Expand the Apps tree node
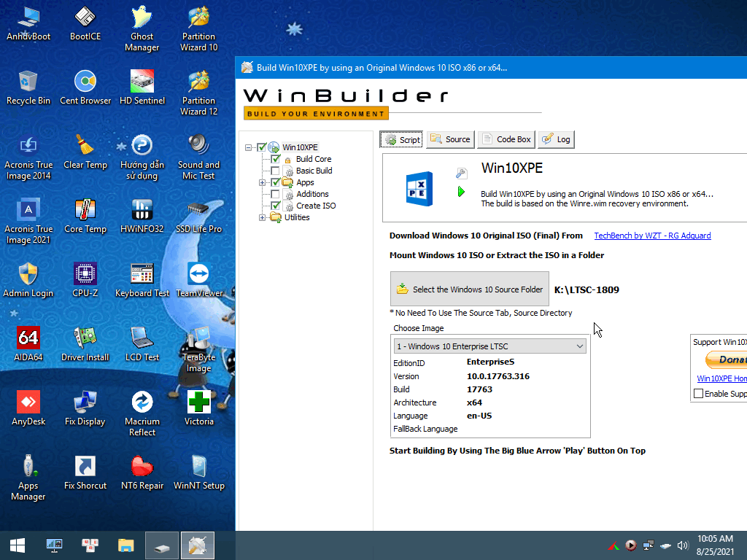 (262, 183)
